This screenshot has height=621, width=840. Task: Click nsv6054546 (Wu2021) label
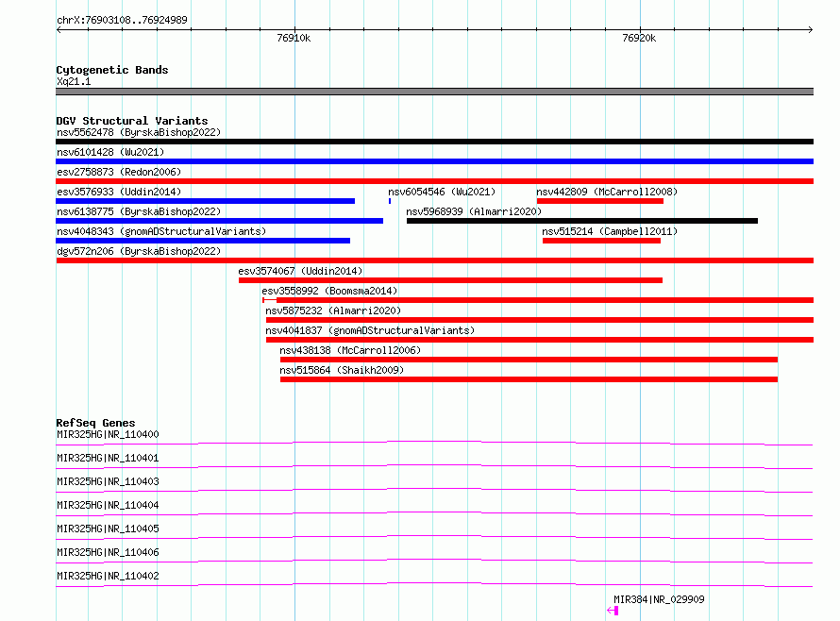pos(442,192)
